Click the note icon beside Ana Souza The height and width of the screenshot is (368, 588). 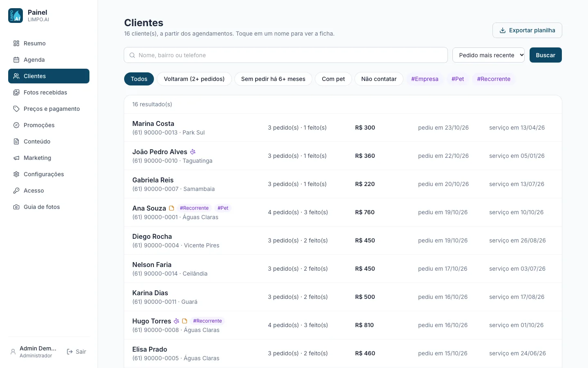point(171,208)
